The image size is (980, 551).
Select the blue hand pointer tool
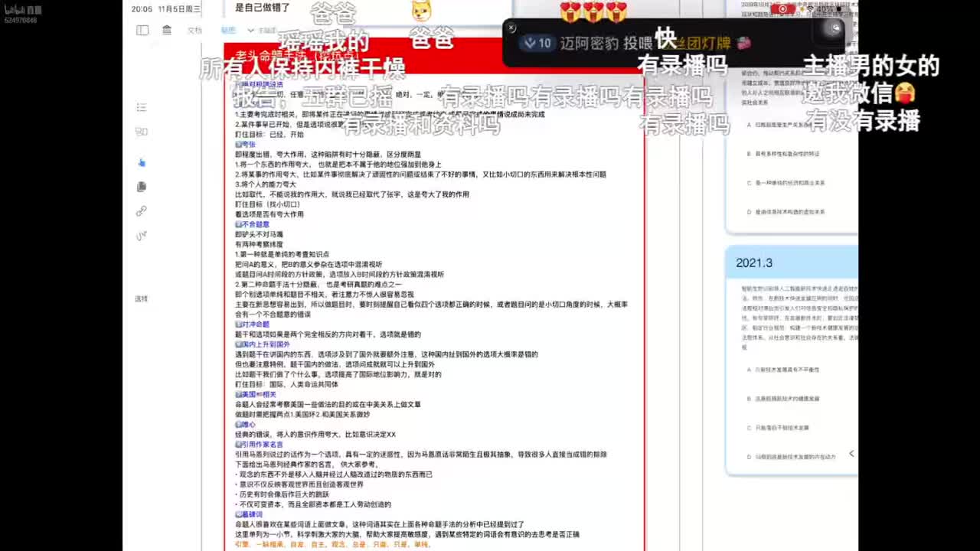click(x=142, y=162)
